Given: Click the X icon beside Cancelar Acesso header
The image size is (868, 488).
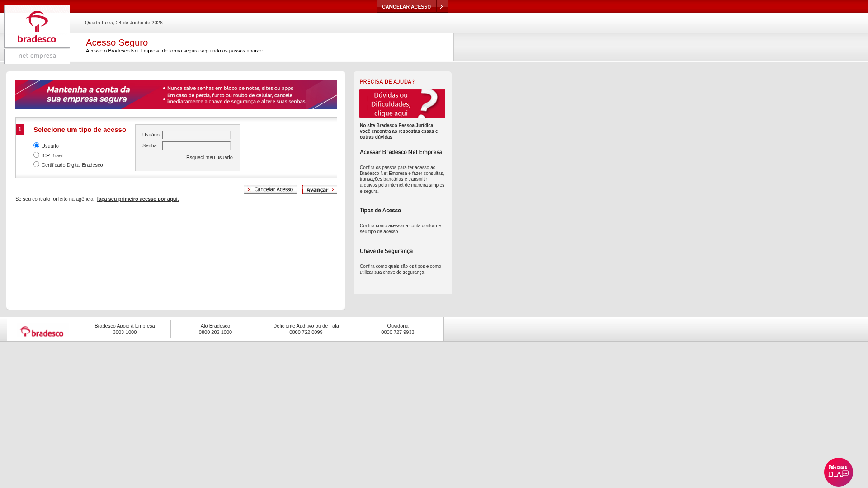Looking at the screenshot, I should 442,6.
